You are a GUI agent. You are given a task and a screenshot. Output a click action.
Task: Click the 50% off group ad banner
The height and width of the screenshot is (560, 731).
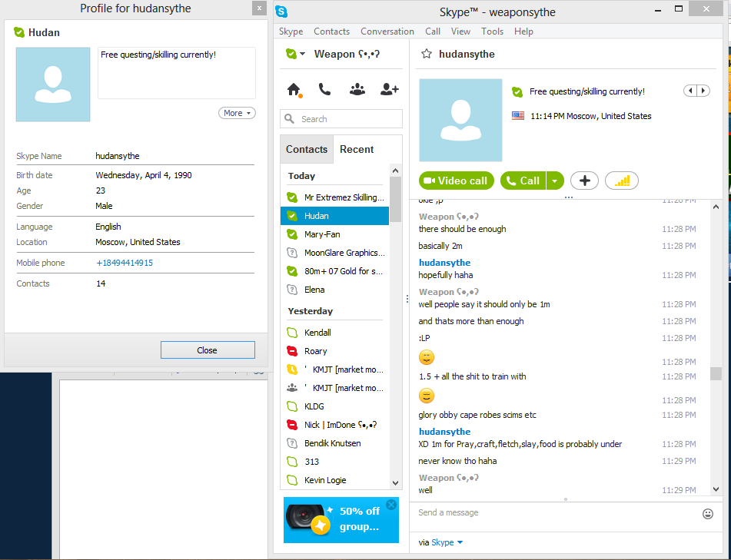point(341,520)
